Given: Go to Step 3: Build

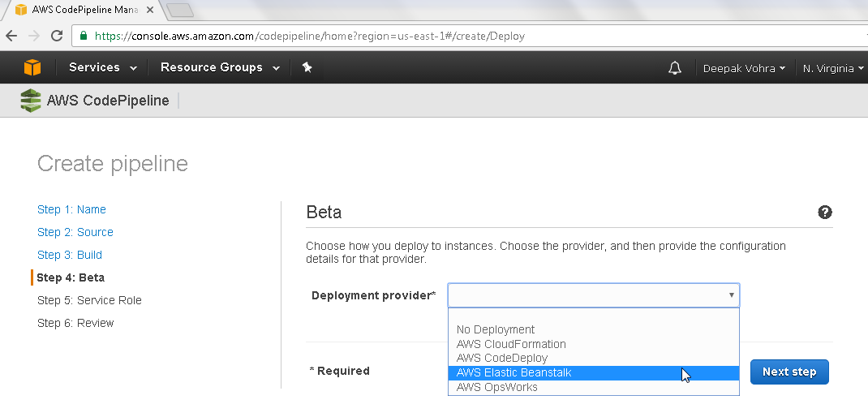Looking at the screenshot, I should (x=70, y=255).
